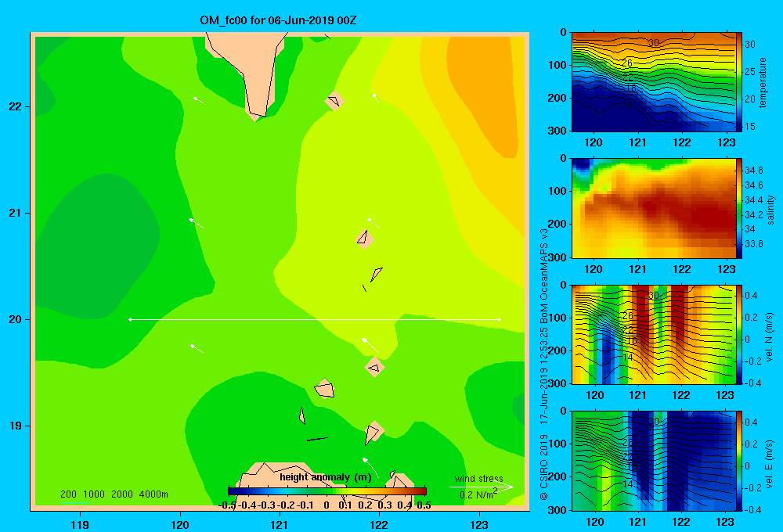
Task: Click the vel. E color scale bar
Action: (x=739, y=461)
